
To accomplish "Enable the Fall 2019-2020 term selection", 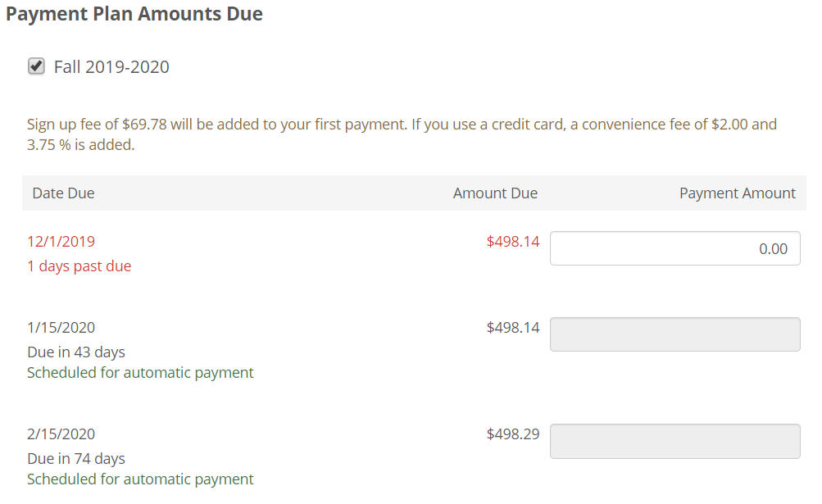I will point(36,66).
